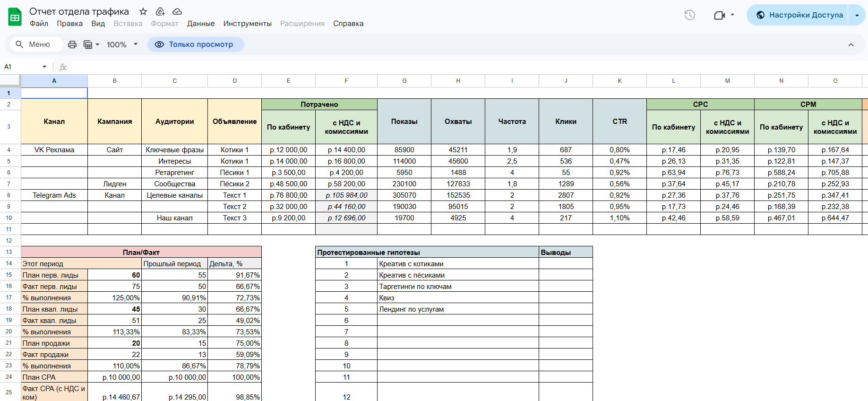Click the add to Drive icon
The height and width of the screenshot is (401, 868).
(160, 11)
